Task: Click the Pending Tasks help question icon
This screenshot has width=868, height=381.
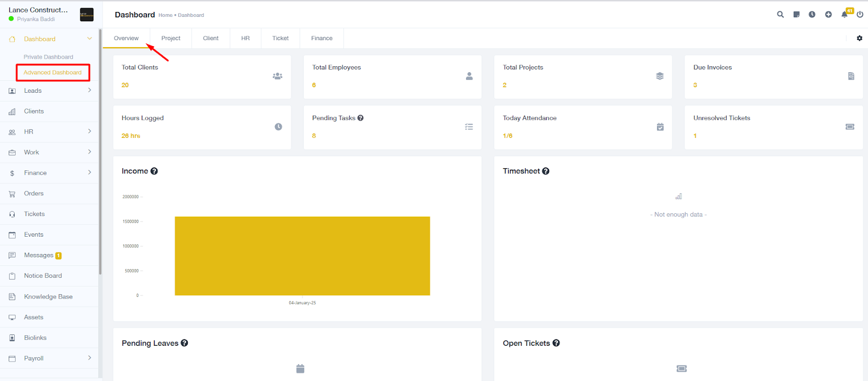Action: pos(361,118)
